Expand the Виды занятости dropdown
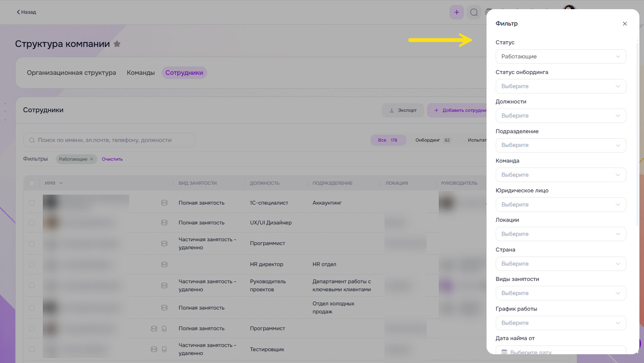The width and height of the screenshot is (644, 363). pyautogui.click(x=561, y=293)
